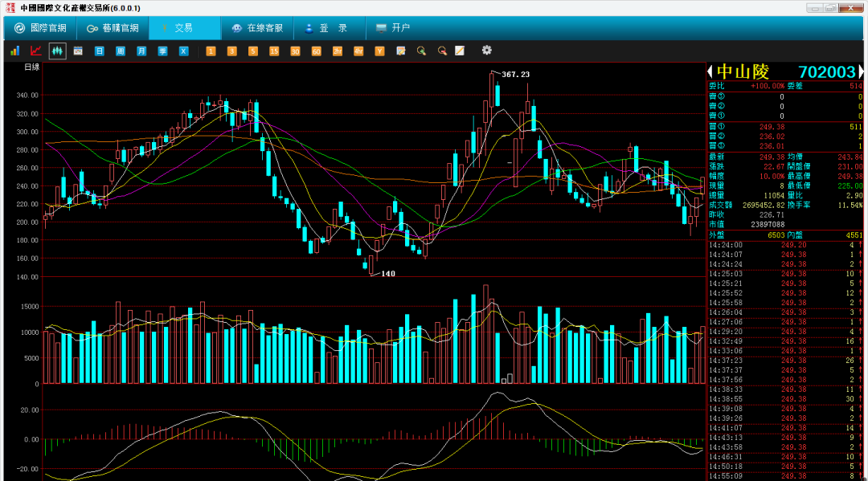Click the 委差 value 514
This screenshot has height=481, width=868.
tap(856, 86)
